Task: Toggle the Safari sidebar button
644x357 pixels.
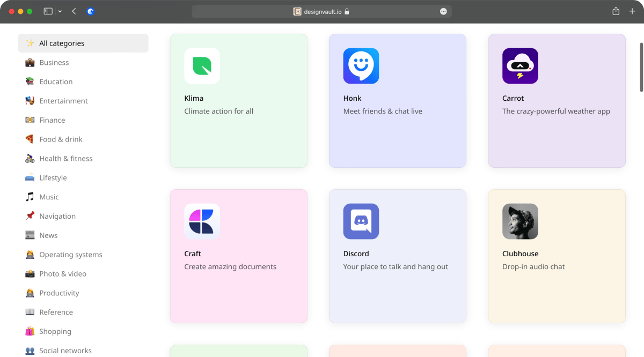Action: (48, 11)
